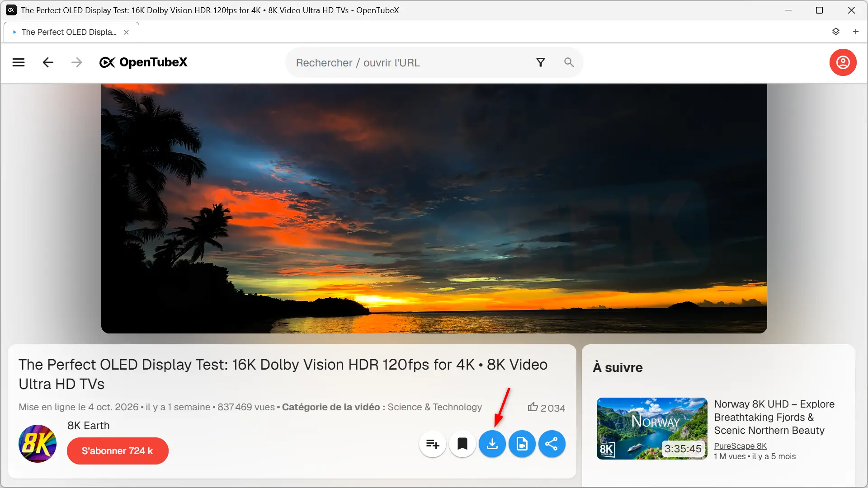The height and width of the screenshot is (488, 868).
Task: Open the PureScape 8K channel link
Action: 740,446
